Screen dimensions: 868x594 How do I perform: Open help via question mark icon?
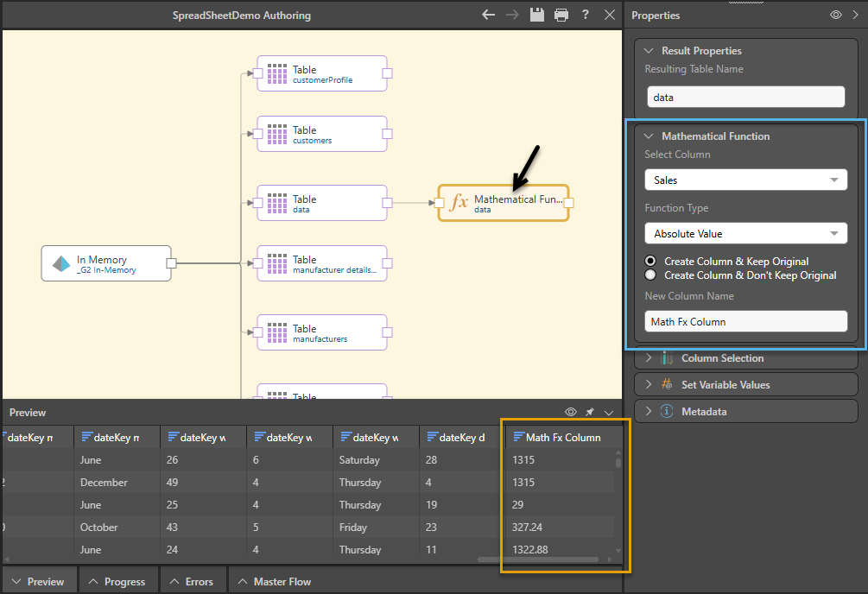586,15
